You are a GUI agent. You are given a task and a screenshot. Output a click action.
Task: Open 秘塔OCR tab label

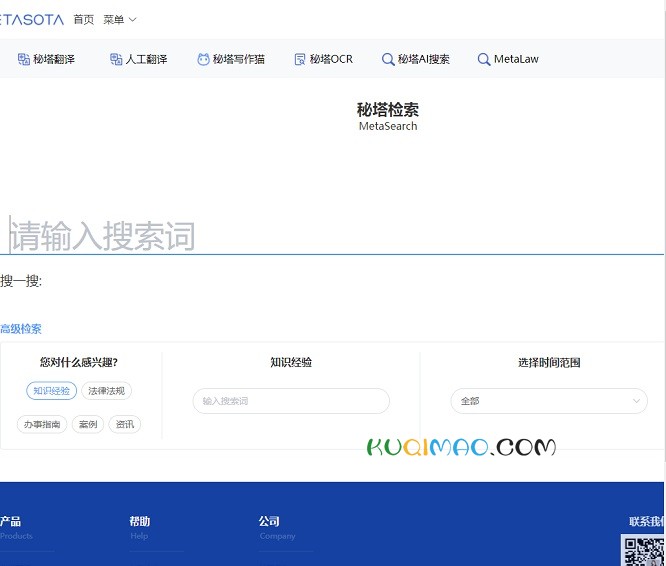331,59
